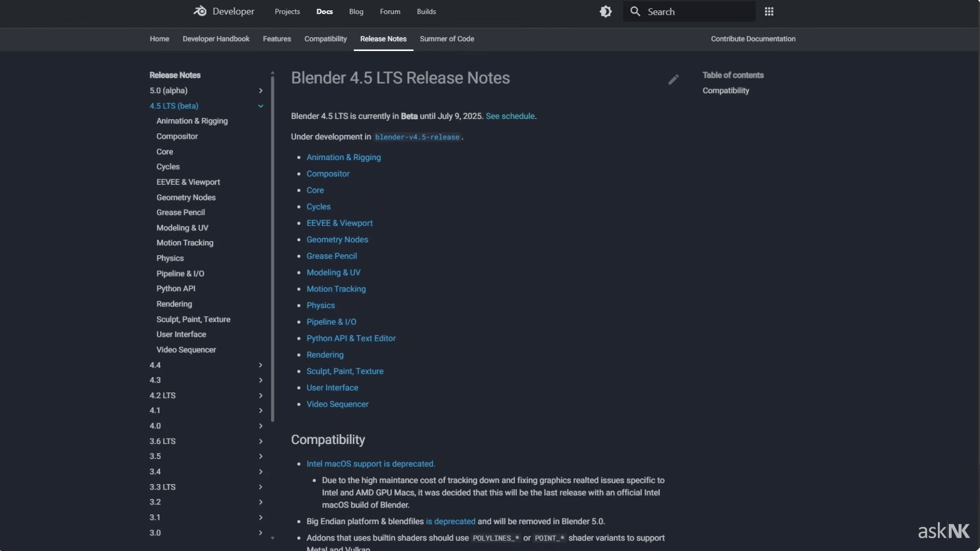Screen dimensions: 980x551
Task: Switch to the Compatibility tab
Action: (x=326, y=39)
